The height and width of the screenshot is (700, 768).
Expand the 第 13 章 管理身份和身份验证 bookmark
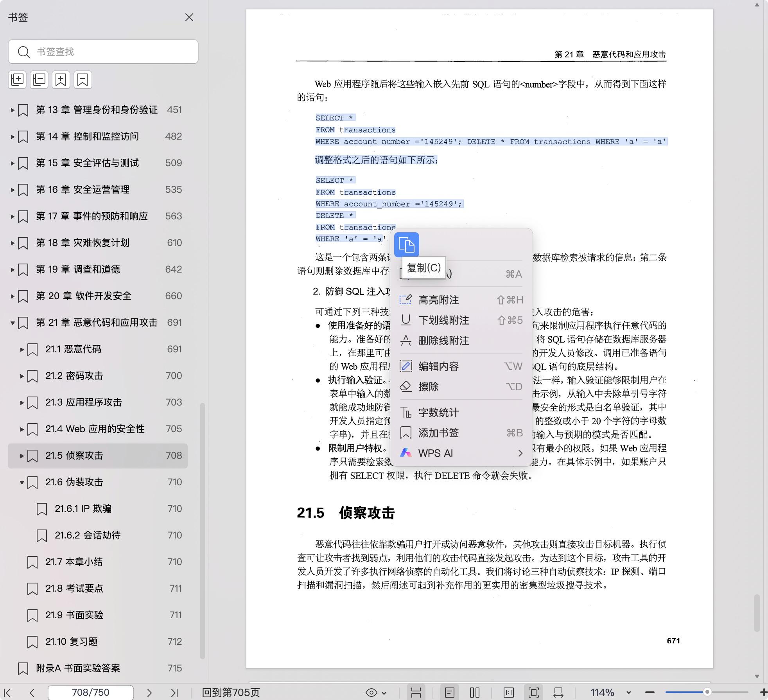pyautogui.click(x=13, y=110)
